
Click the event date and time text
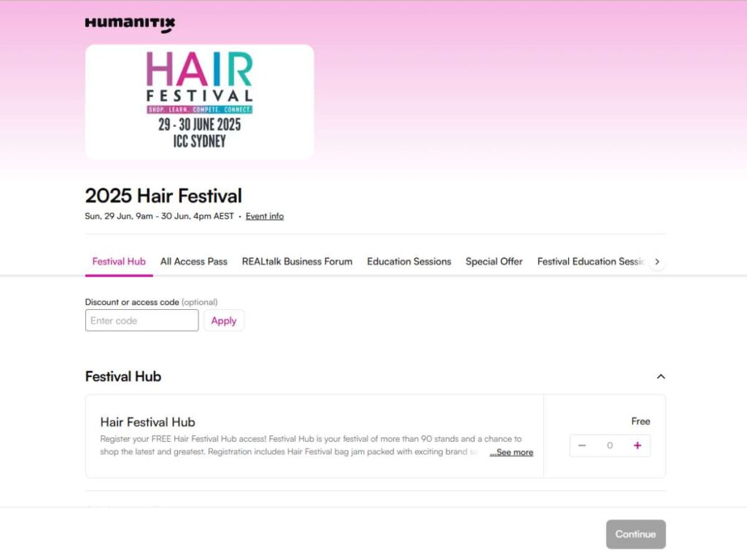tap(159, 216)
